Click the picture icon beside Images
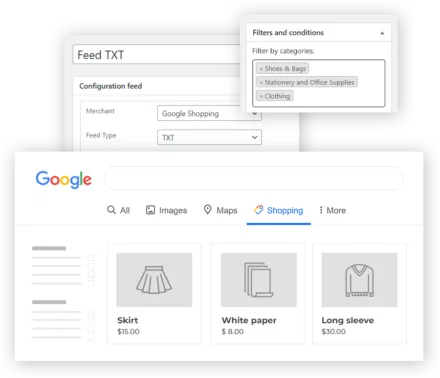The width and height of the screenshot is (440, 378). pyautogui.click(x=150, y=210)
